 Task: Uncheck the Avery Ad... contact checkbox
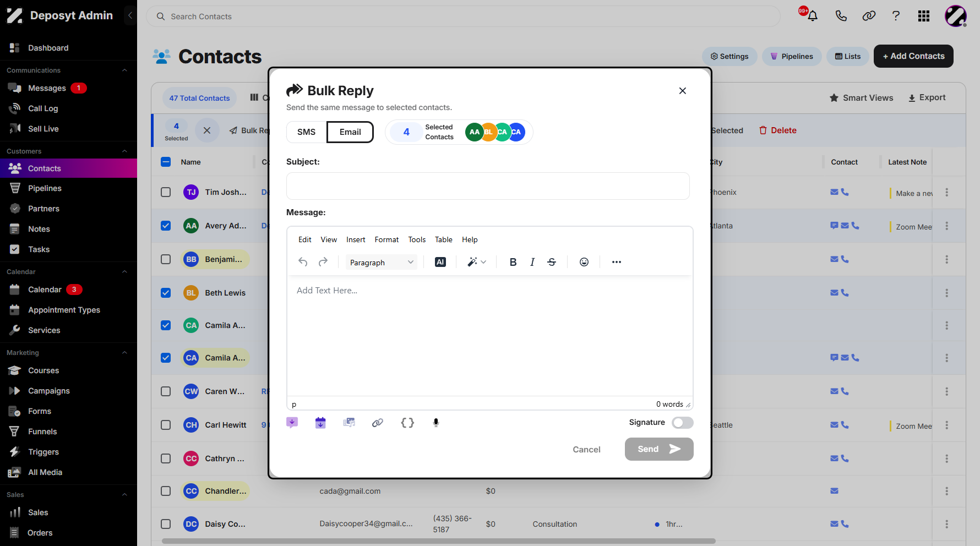point(166,226)
